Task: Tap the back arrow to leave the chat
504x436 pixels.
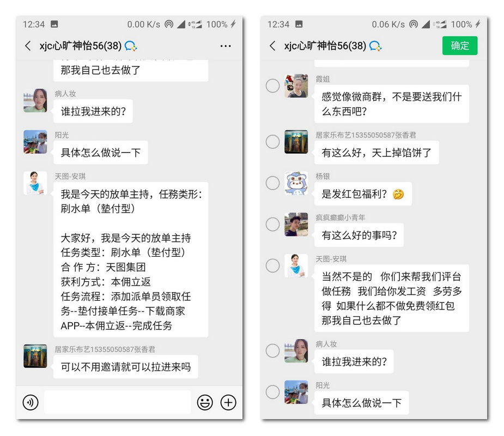Action: [28, 46]
